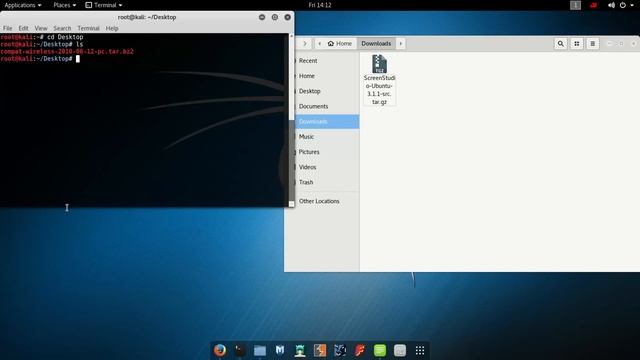Viewport: 640px width, 360px height.
Task: Click the compat-wireless-2010-08-12-pc.tar.bz2 text in terminal
Action: click(67, 51)
